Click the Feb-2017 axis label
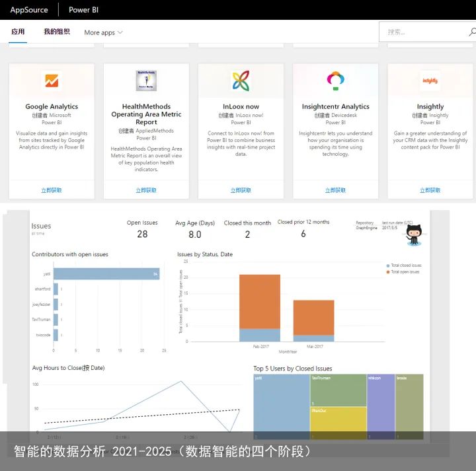The image size is (476, 471). tap(260, 346)
